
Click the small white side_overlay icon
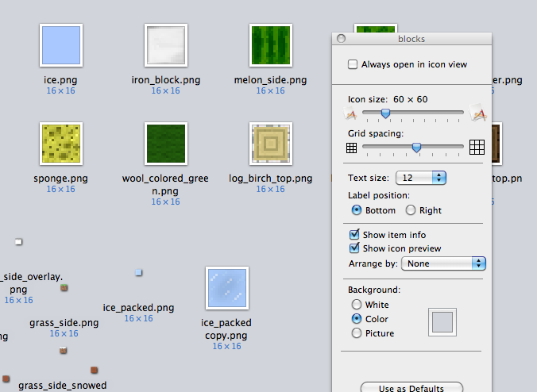click(18, 242)
